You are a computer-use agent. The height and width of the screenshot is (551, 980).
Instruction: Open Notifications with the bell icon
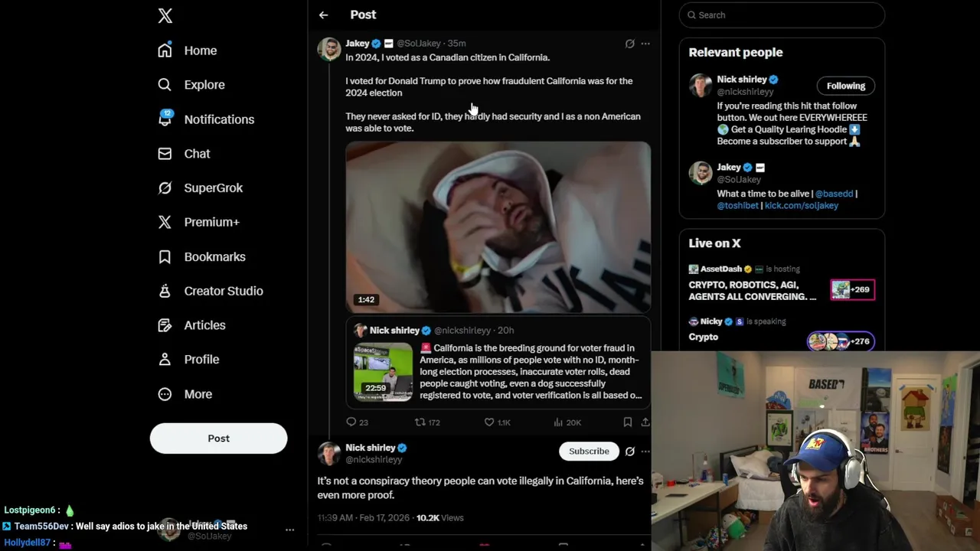coord(165,119)
